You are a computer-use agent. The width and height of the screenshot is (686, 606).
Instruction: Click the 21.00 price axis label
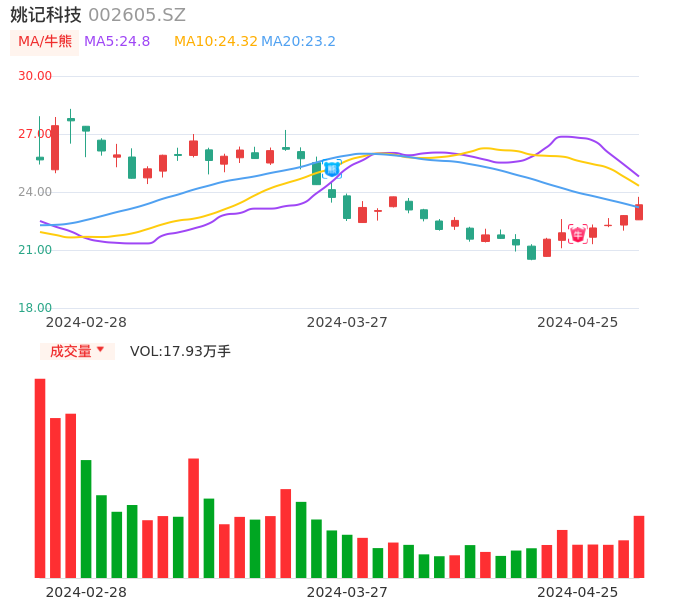[x=35, y=250]
